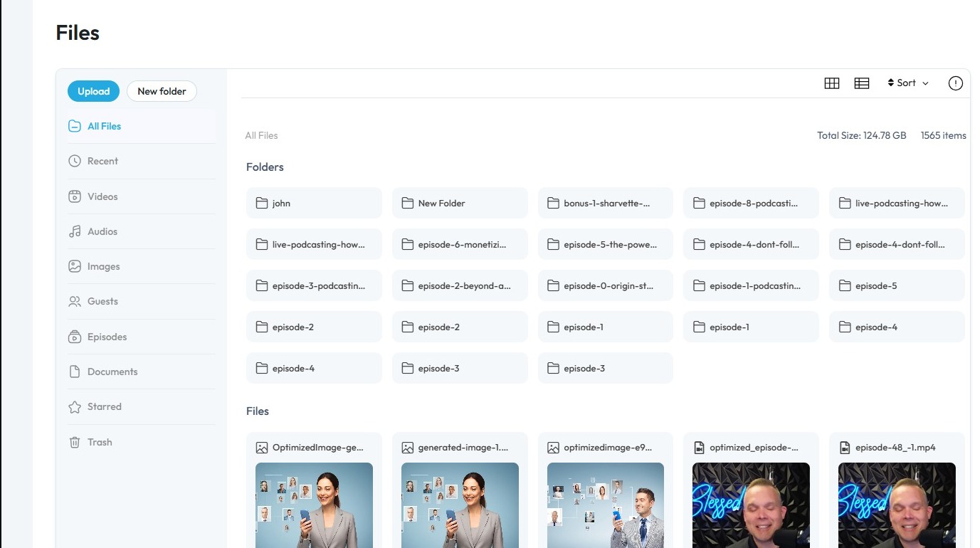Click the star icon beside Starred
Image resolution: width=980 pixels, height=548 pixels.
pyautogui.click(x=75, y=407)
